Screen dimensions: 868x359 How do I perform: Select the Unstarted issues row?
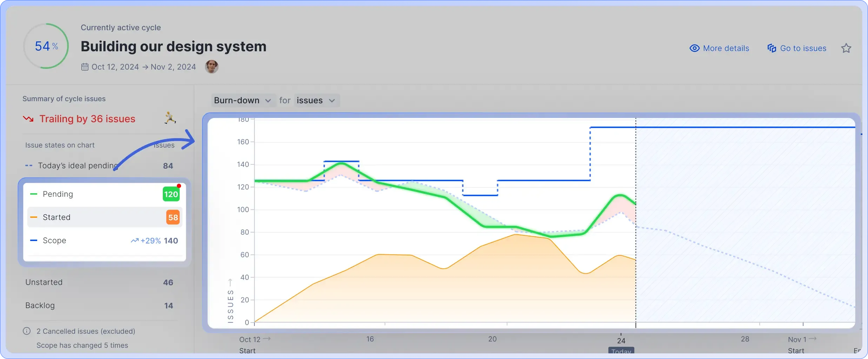pyautogui.click(x=99, y=282)
